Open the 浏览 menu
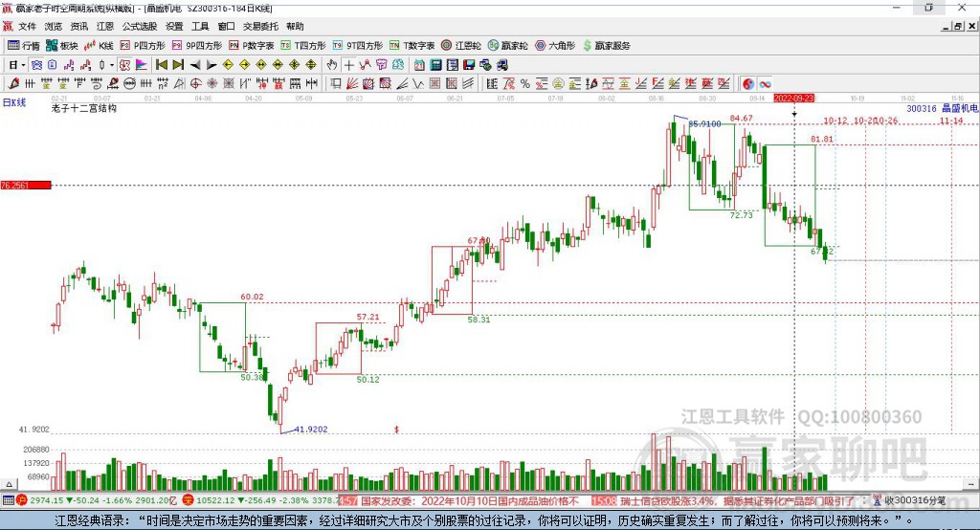This screenshot has height=530, width=980. coord(54,26)
